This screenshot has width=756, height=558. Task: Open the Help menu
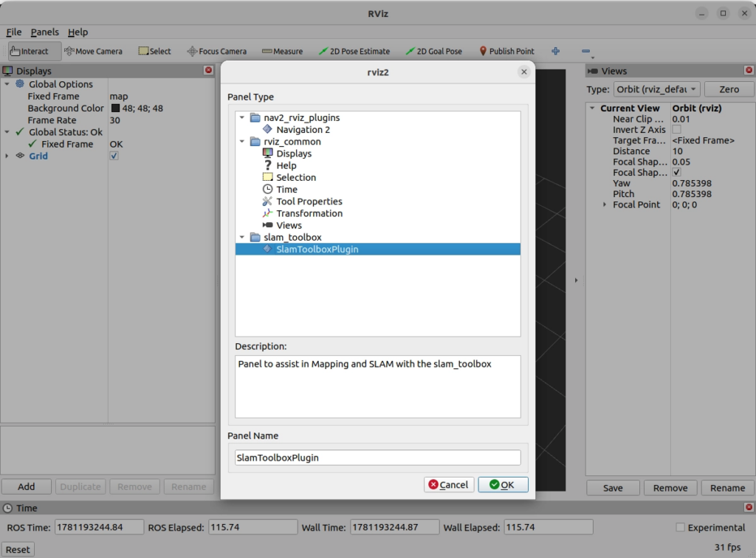coord(78,32)
